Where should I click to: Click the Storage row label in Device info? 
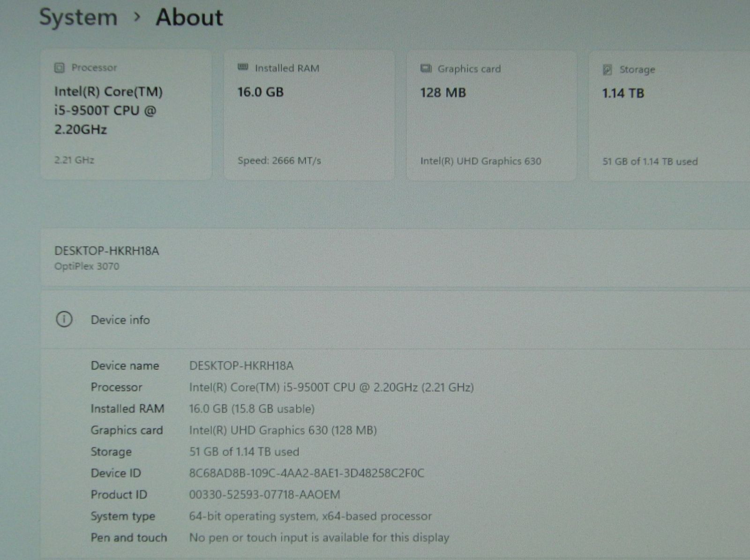(111, 452)
